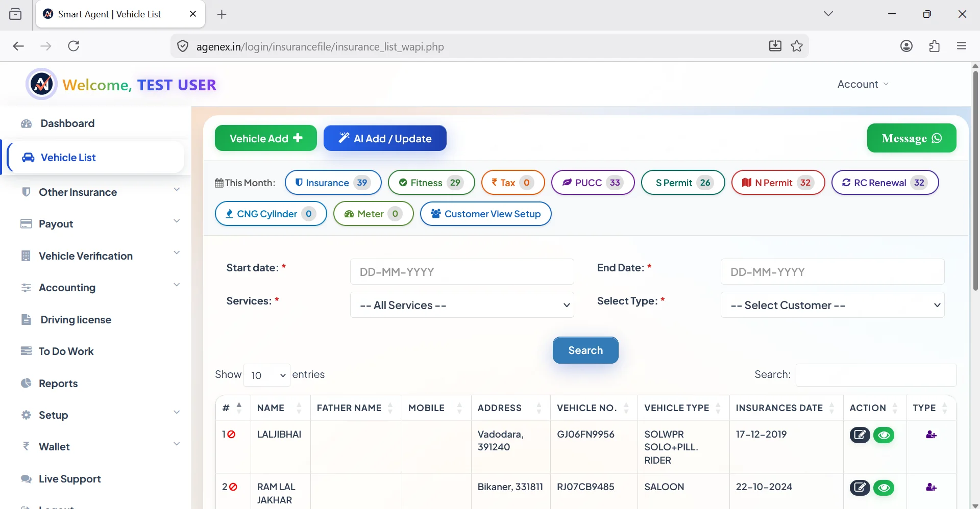Sort table by # column
This screenshot has width=980, height=509.
233,408
